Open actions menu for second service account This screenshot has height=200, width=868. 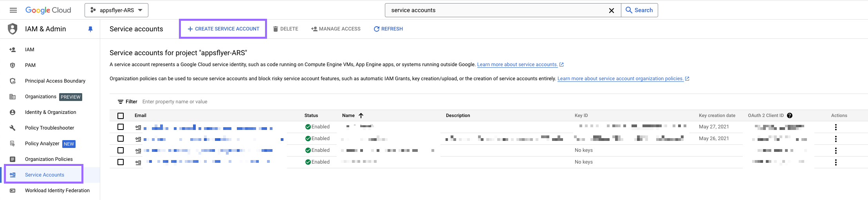click(836, 139)
